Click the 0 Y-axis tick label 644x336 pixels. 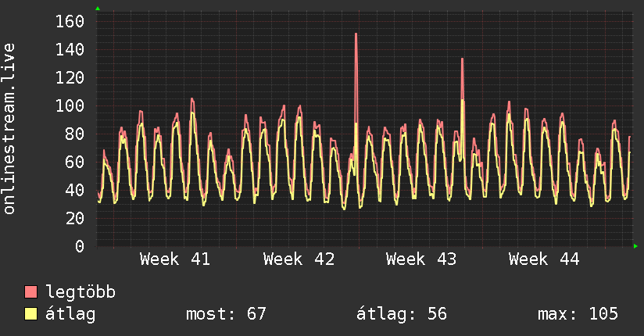click(79, 246)
